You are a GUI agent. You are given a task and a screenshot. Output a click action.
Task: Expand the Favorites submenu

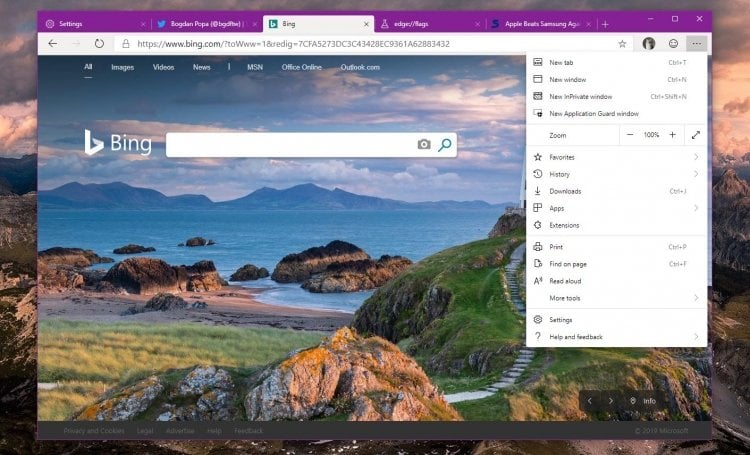click(617, 157)
